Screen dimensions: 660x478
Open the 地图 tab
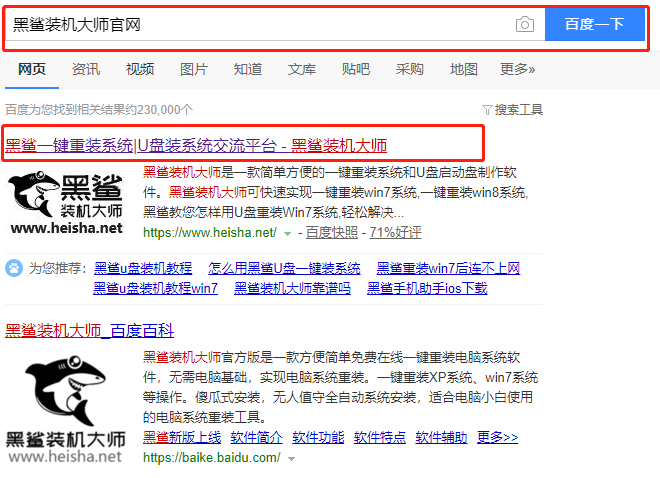pos(463,69)
